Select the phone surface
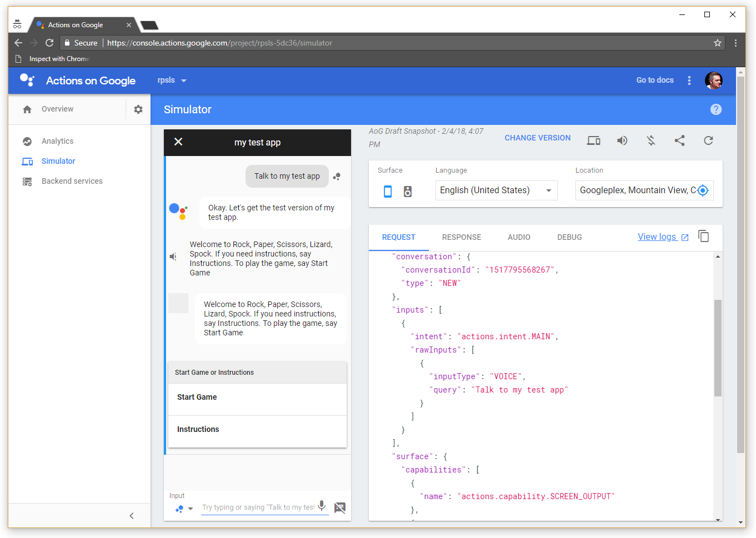 pyautogui.click(x=388, y=192)
